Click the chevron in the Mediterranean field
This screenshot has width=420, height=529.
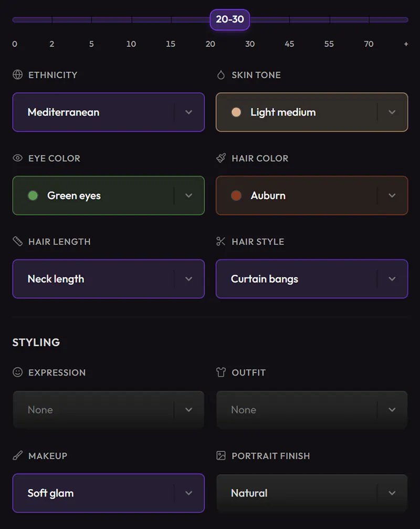click(x=189, y=112)
